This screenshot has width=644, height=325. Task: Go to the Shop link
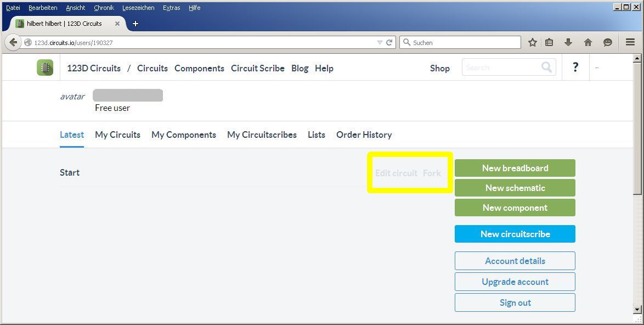[x=439, y=68]
